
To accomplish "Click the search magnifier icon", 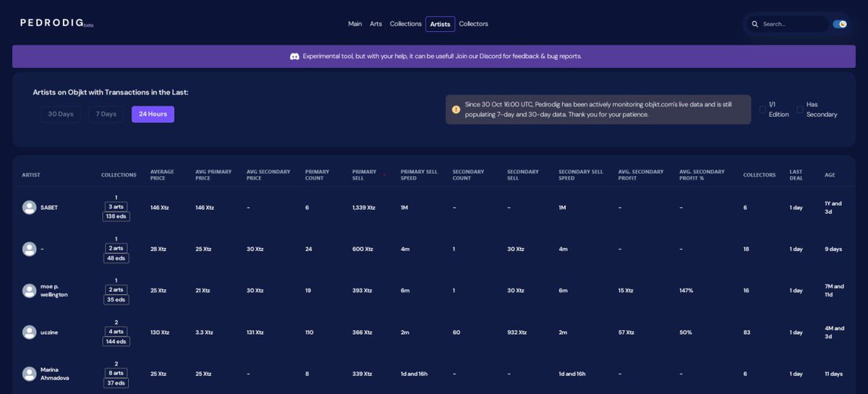I will coord(755,24).
